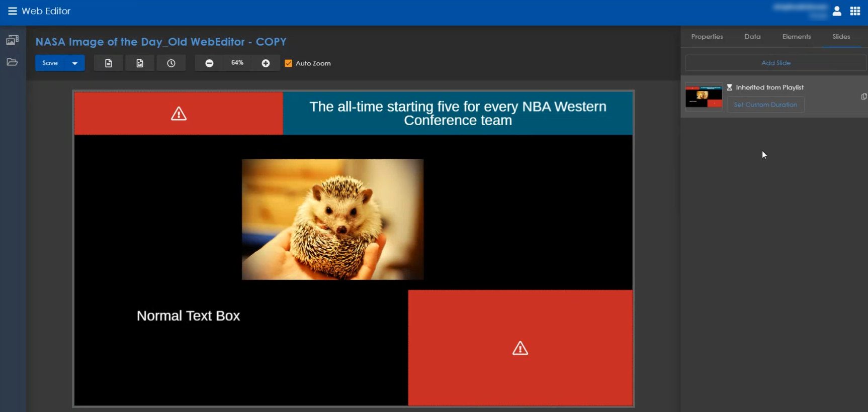
Task: Open the apps grid launcher
Action: [855, 11]
